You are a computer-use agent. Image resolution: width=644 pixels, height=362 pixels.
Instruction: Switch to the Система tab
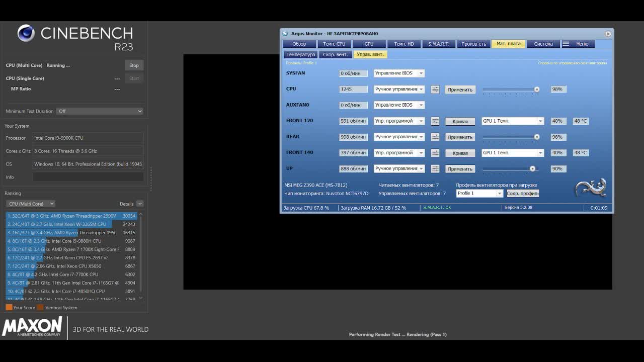click(x=543, y=44)
